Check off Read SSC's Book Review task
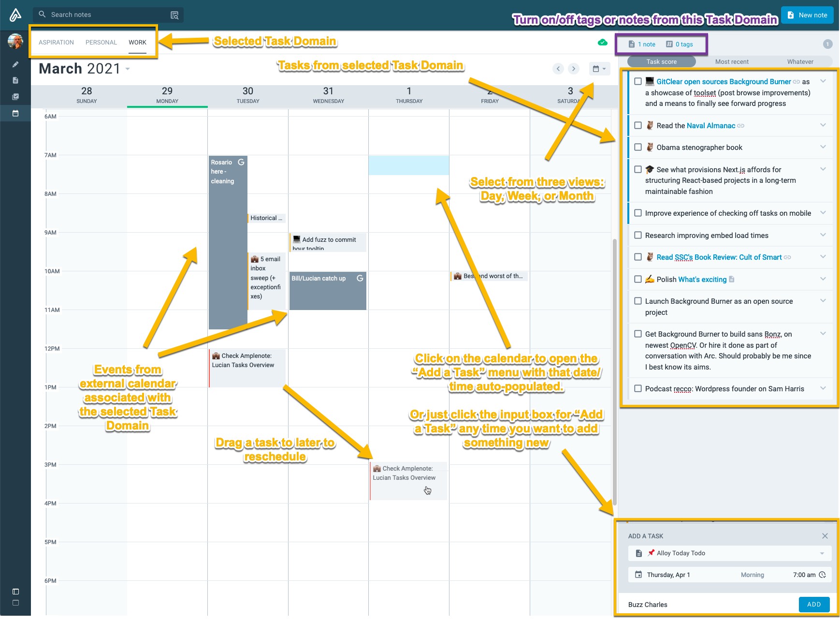The image size is (840, 622). click(638, 257)
